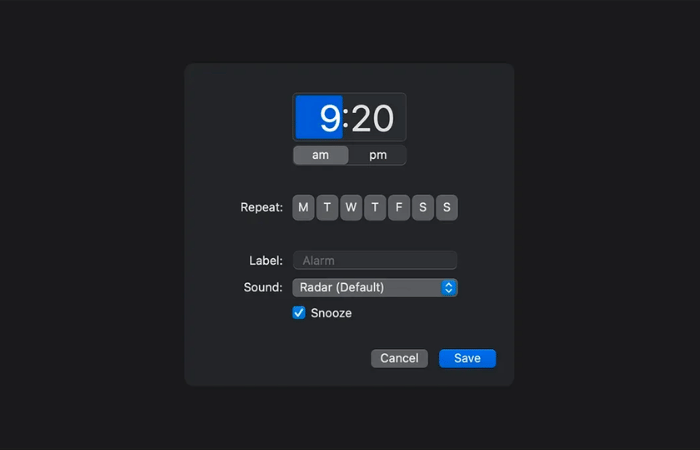This screenshot has width=700, height=450.
Task: Toggle Monday repeat button M
Action: [x=304, y=208]
